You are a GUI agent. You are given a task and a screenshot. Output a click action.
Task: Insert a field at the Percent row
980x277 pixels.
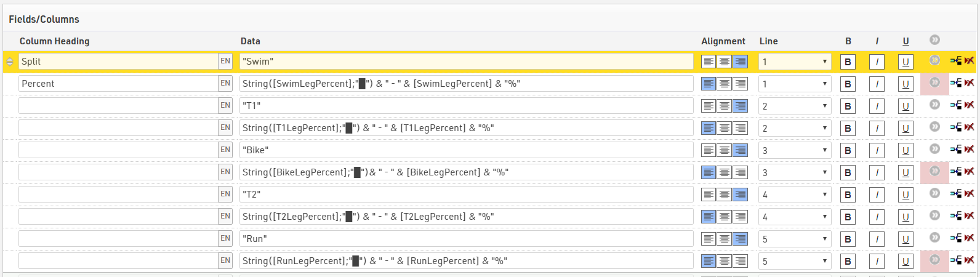tap(956, 83)
